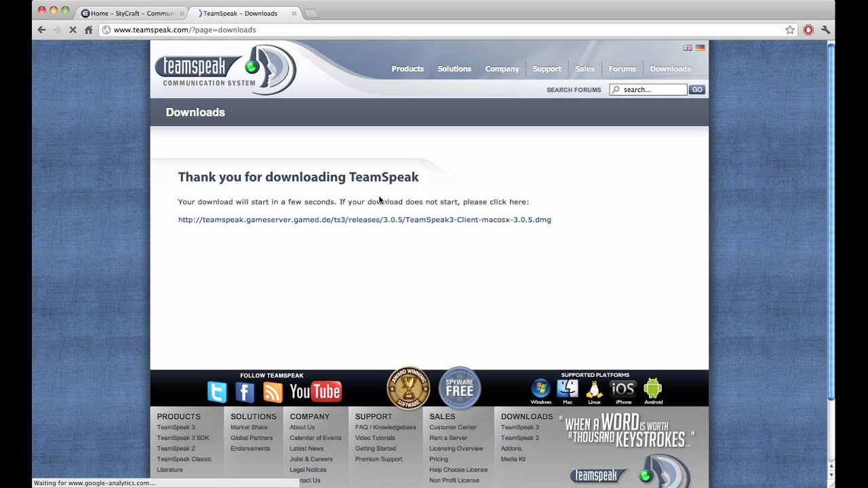
Task: Close the StyCraft tab
Action: (x=182, y=14)
